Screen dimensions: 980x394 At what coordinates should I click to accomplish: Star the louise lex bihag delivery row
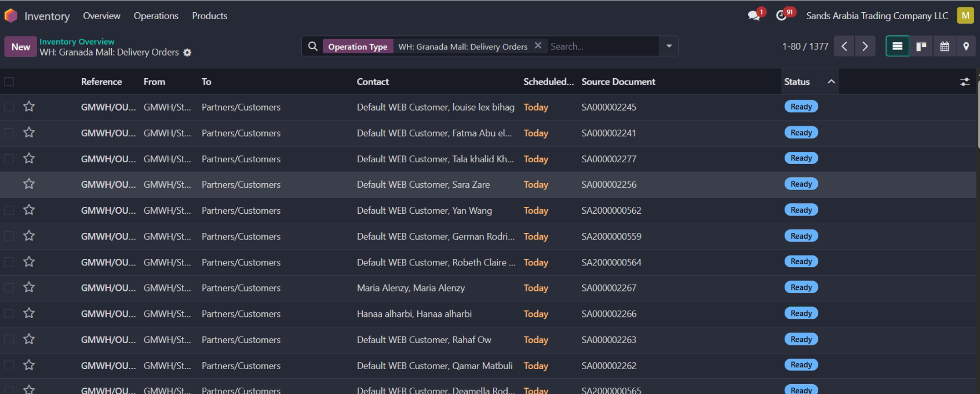coord(29,107)
